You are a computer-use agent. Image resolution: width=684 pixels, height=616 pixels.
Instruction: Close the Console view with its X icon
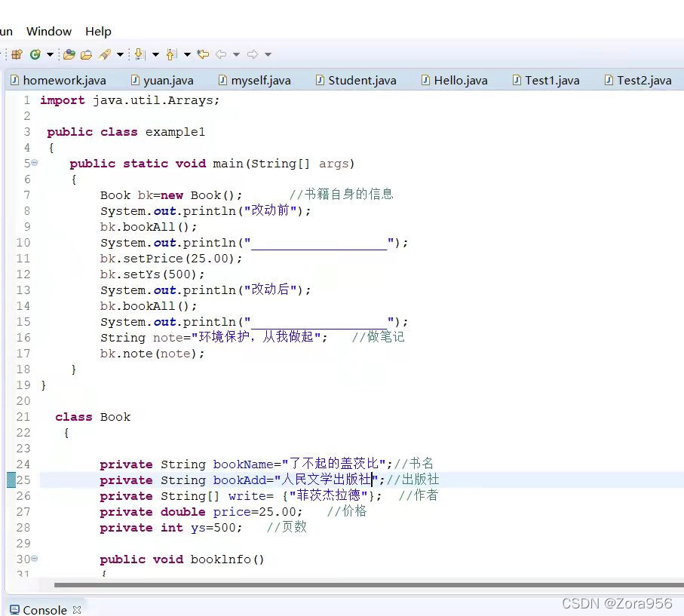pyautogui.click(x=77, y=609)
